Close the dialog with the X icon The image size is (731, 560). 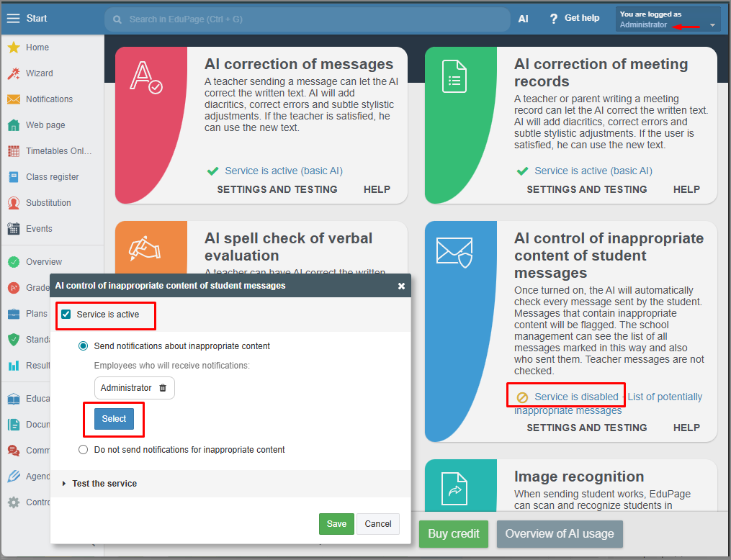401,286
